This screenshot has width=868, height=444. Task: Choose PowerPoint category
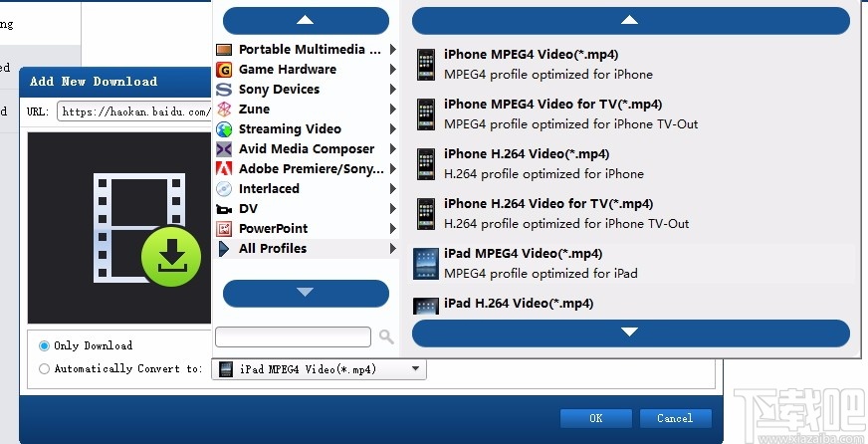[x=307, y=229]
